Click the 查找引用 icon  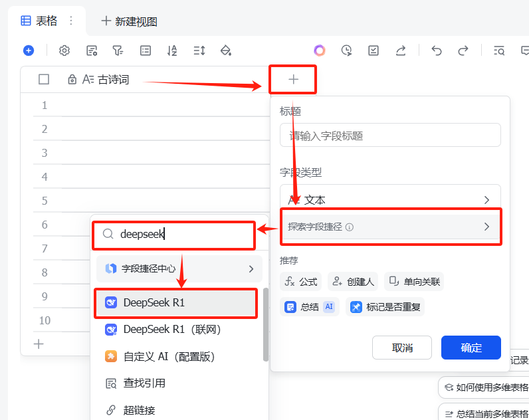[111, 383]
